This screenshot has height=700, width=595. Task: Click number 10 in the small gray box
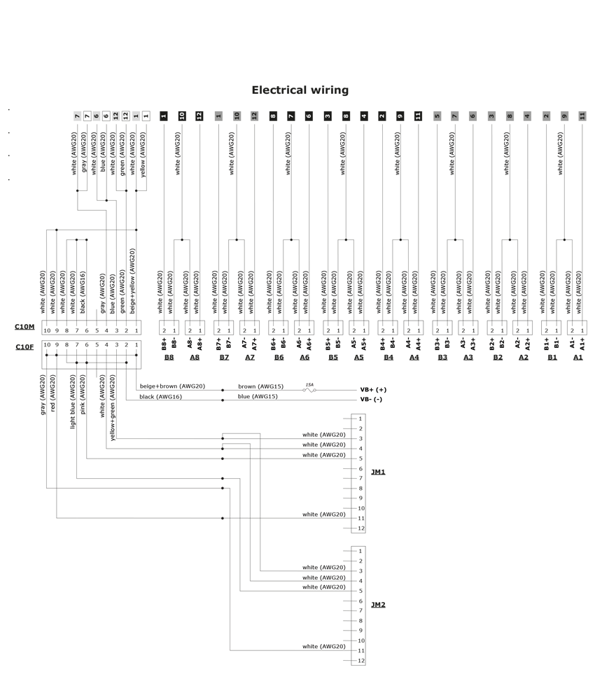[237, 115]
